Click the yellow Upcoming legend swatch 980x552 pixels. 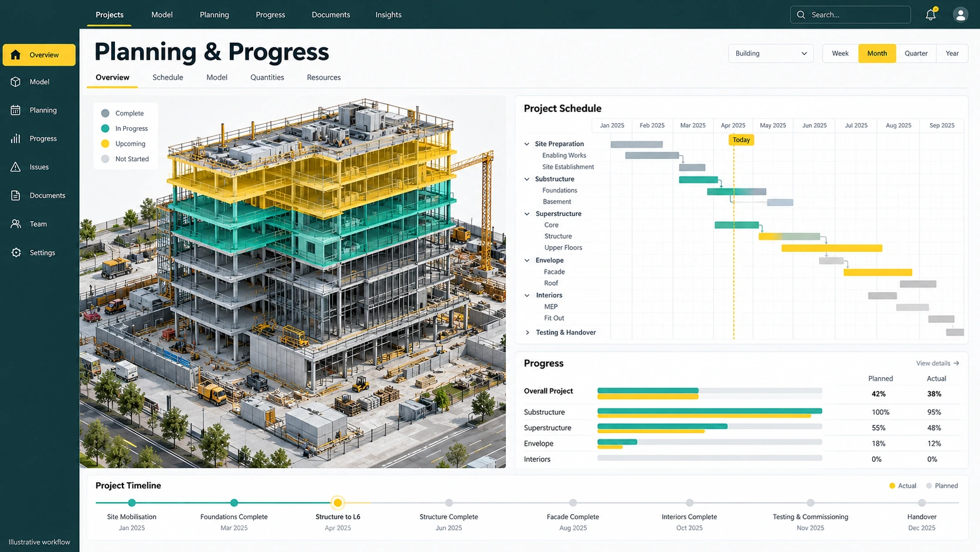coord(106,144)
